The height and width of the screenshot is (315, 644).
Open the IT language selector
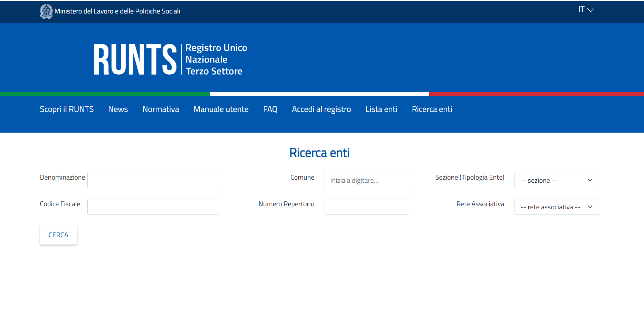[x=586, y=10]
